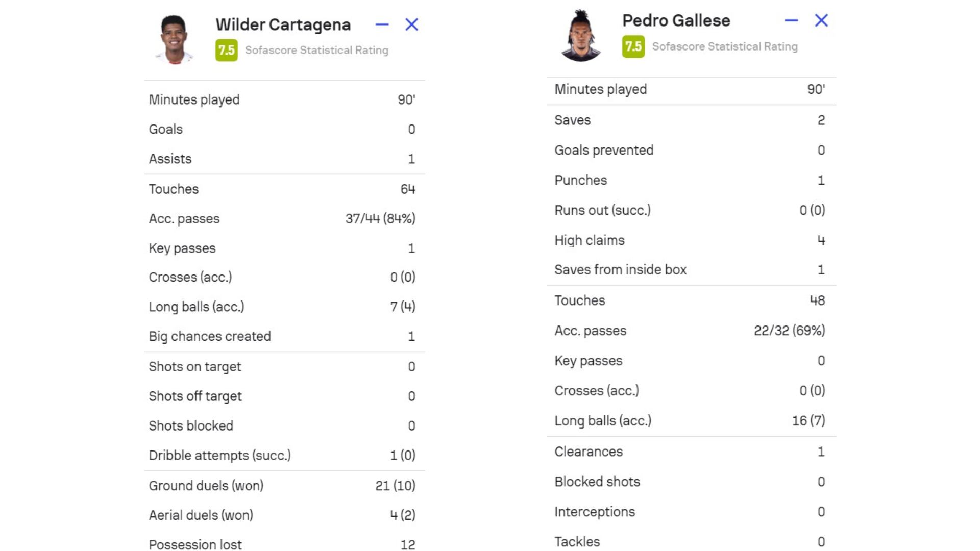Minimize Pedro Gallese's stats panel
The image size is (980, 551).
click(791, 20)
